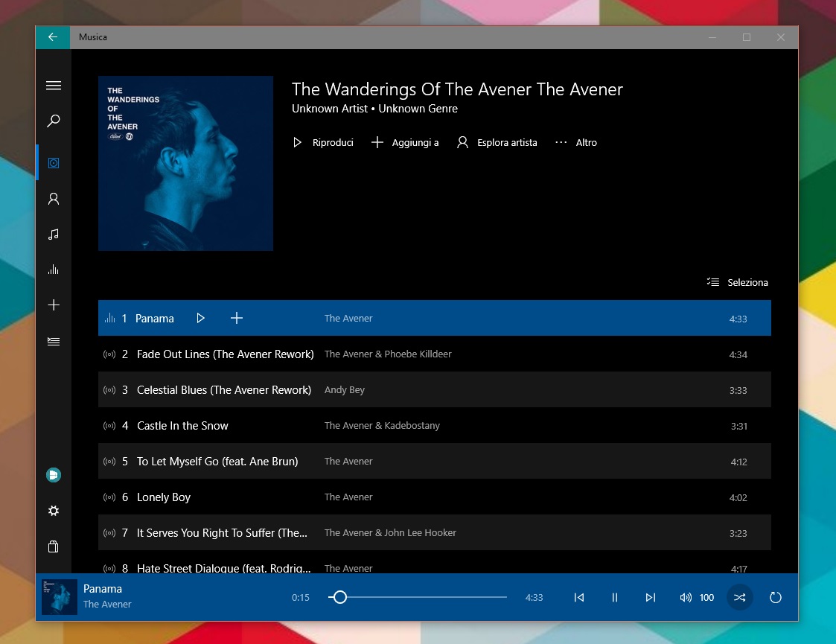Create new playlist with sidebar plus icon
This screenshot has height=644, width=836.
(x=54, y=305)
